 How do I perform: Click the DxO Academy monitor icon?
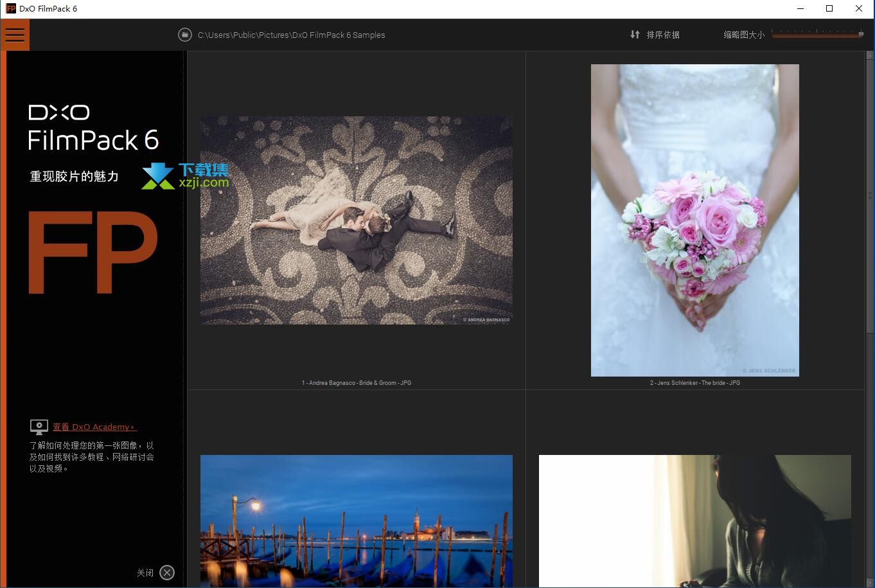click(39, 427)
